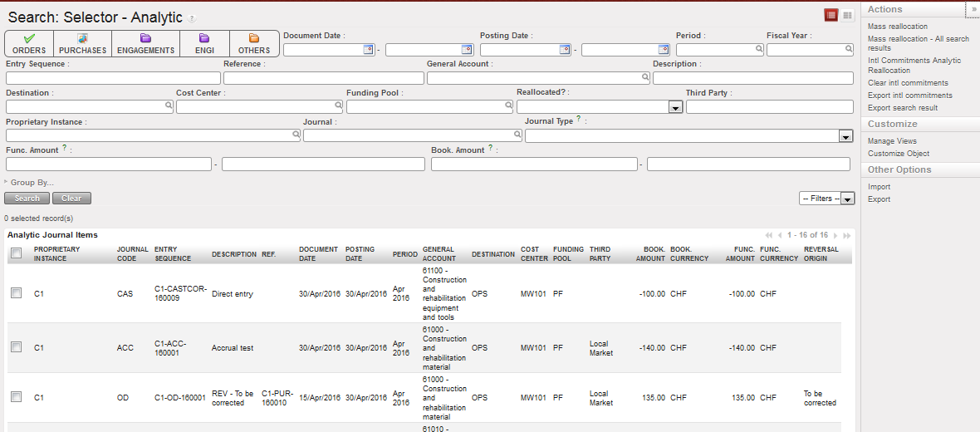Open help tooltip next to Journal Type

click(x=578, y=120)
